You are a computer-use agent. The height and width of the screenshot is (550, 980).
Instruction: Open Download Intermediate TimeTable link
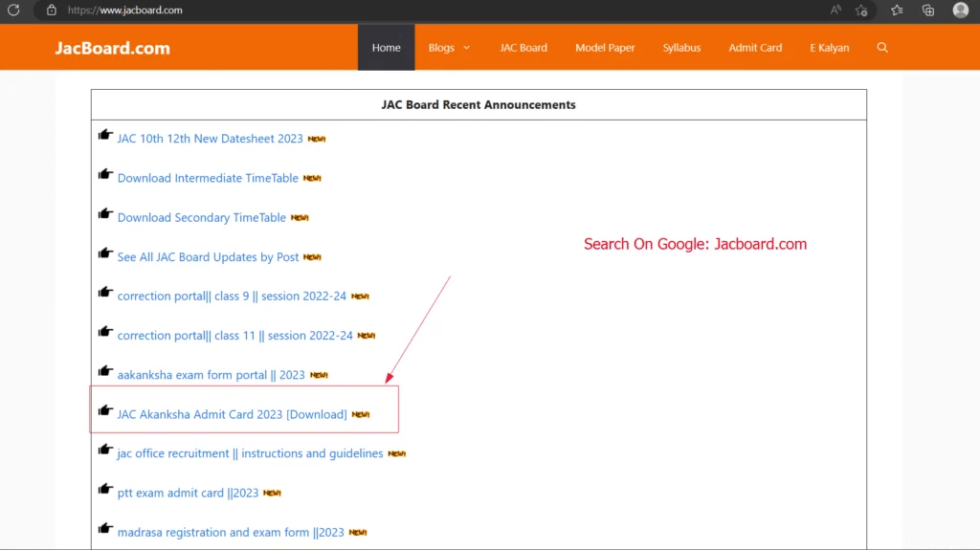tap(208, 178)
